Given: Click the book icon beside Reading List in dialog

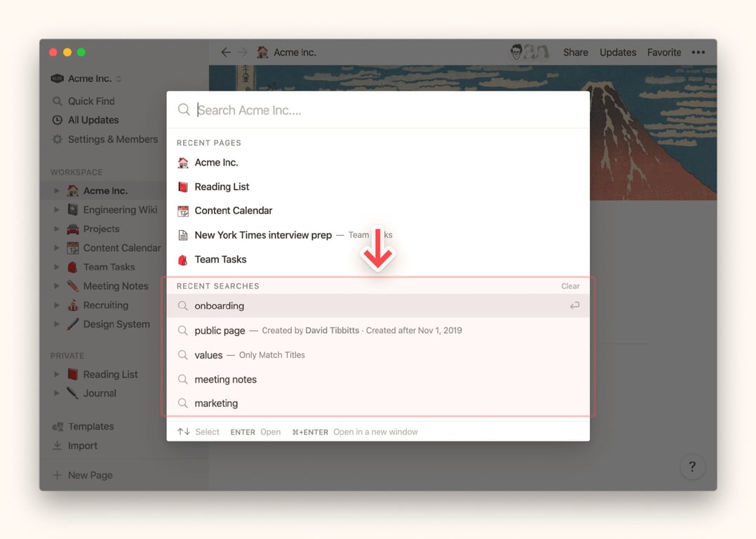Looking at the screenshot, I should pos(183,187).
